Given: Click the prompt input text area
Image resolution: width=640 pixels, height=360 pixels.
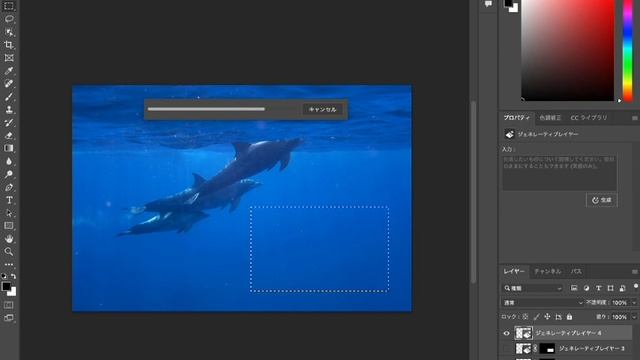Looking at the screenshot, I should 559,172.
